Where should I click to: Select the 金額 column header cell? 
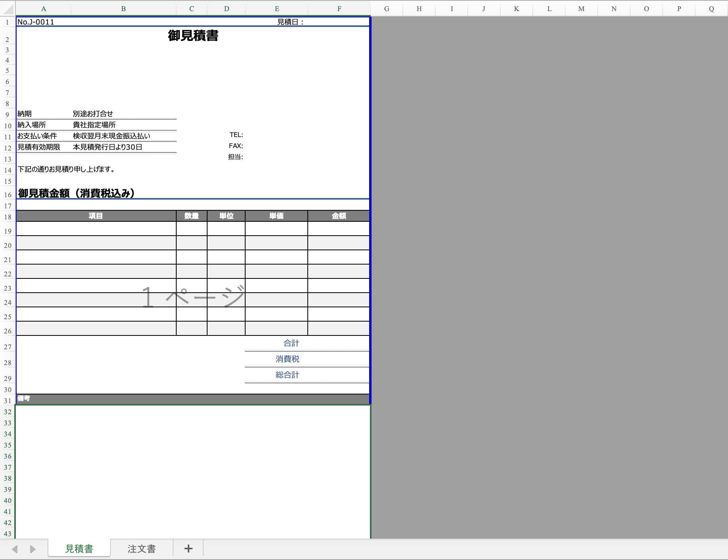[x=339, y=216]
